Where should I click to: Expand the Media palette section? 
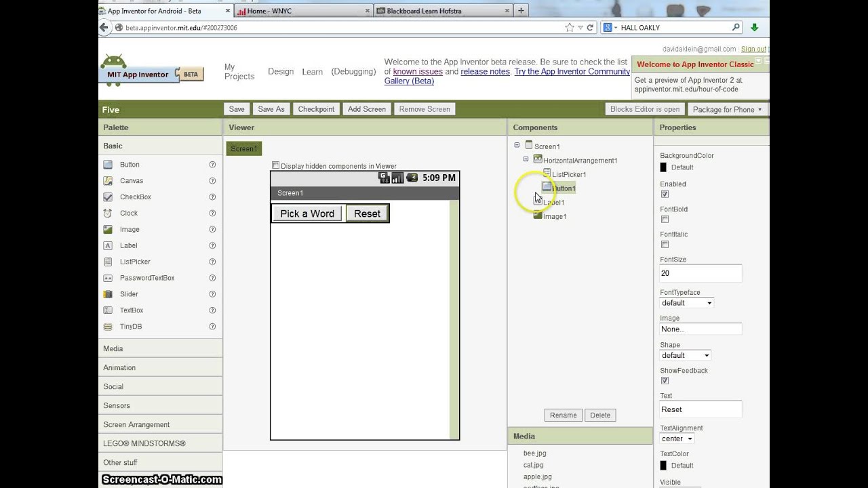tap(160, 348)
